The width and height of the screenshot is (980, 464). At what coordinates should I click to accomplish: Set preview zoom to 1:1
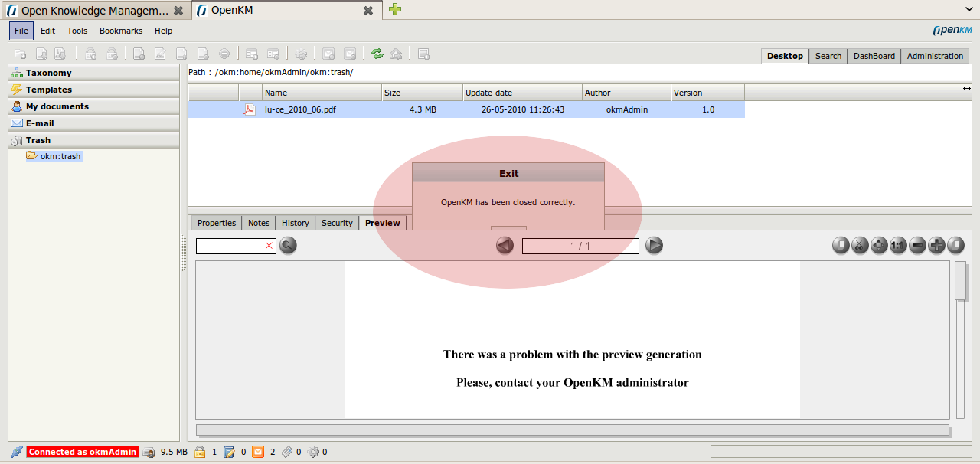(x=898, y=245)
